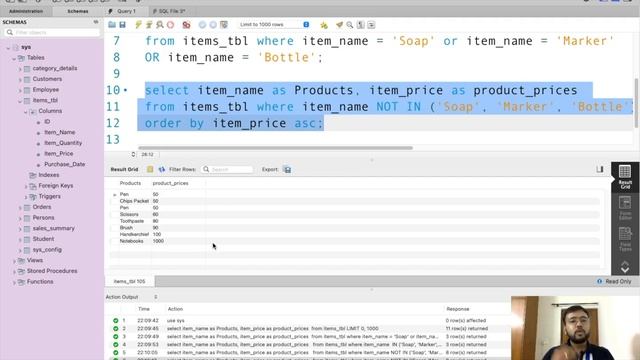Click the result grid form icon
The height and width of the screenshot is (360, 640).
pos(150,169)
